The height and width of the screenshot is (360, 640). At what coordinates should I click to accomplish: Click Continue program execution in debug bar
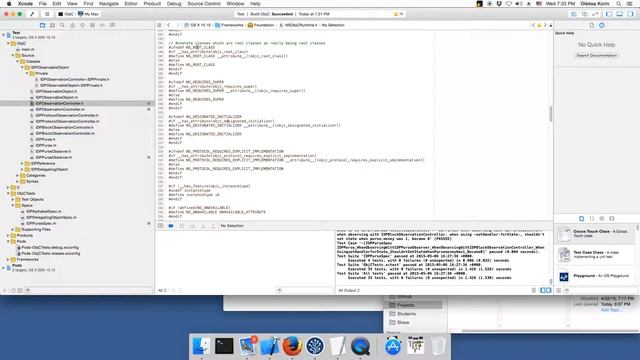(x=182, y=226)
